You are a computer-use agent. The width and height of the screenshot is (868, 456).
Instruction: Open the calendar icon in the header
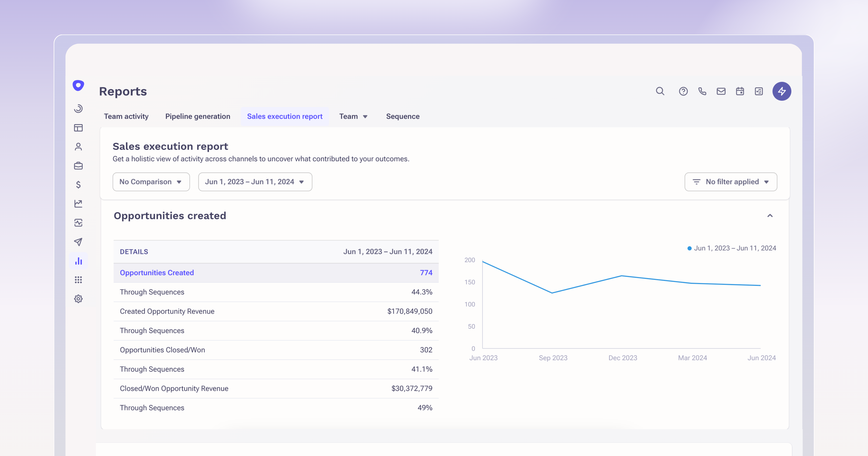(740, 91)
